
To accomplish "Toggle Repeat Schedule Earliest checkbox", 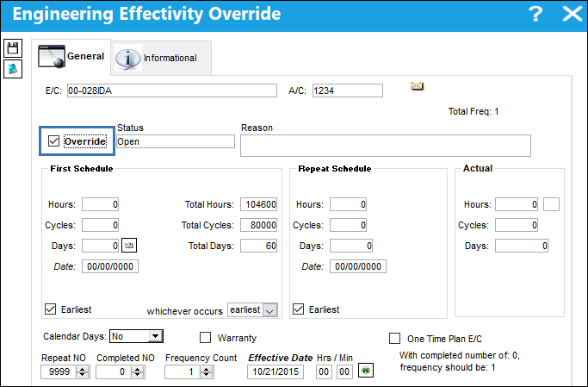I will [x=298, y=309].
